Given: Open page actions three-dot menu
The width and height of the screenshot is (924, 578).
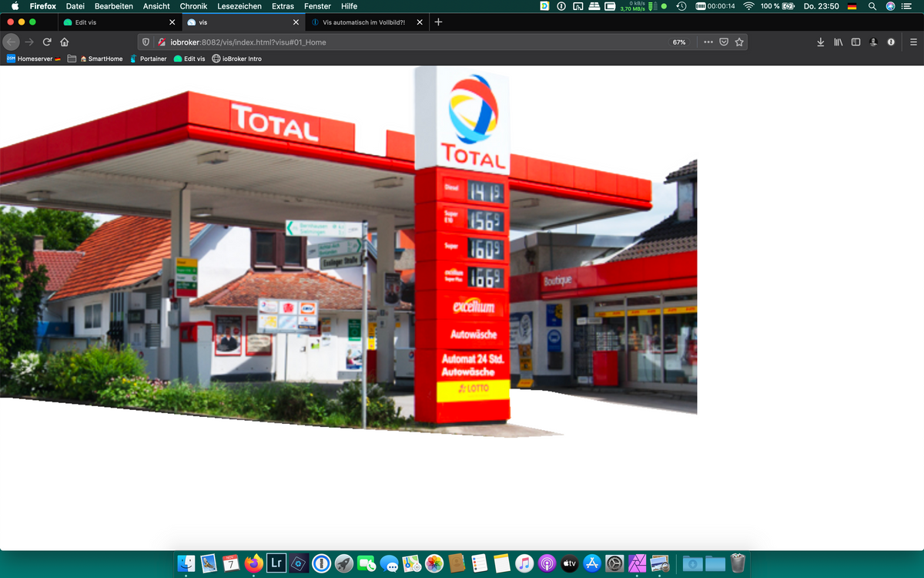Looking at the screenshot, I should coord(708,42).
